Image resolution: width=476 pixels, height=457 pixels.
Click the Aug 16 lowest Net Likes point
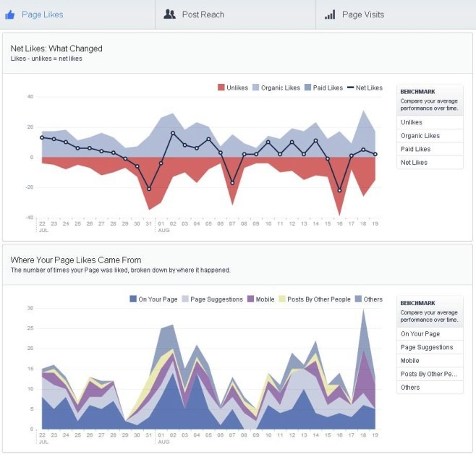click(339, 191)
